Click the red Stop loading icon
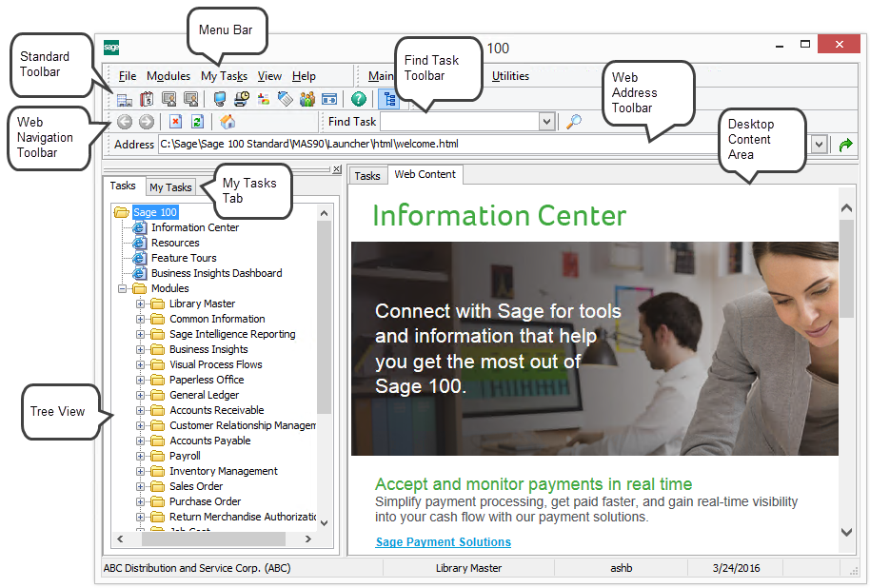The width and height of the screenshot is (870, 588). pyautogui.click(x=175, y=122)
